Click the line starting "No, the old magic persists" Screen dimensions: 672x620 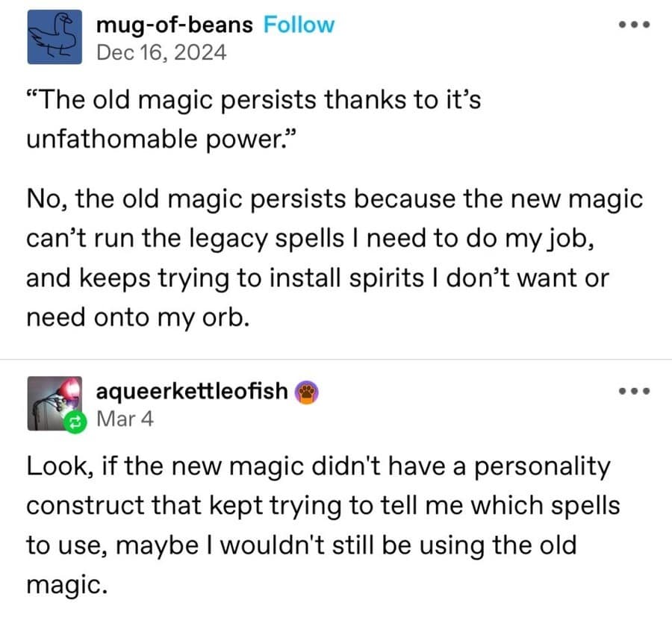(x=335, y=201)
